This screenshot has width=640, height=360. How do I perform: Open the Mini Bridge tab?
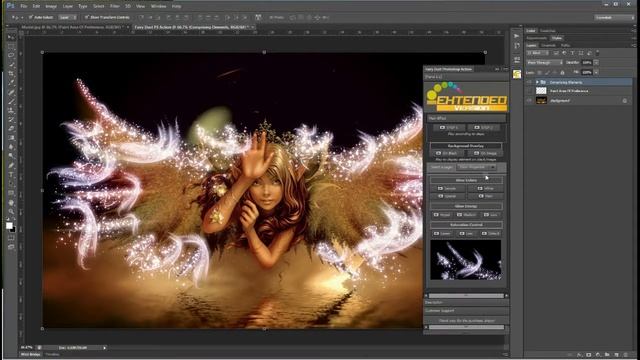pos(31,355)
